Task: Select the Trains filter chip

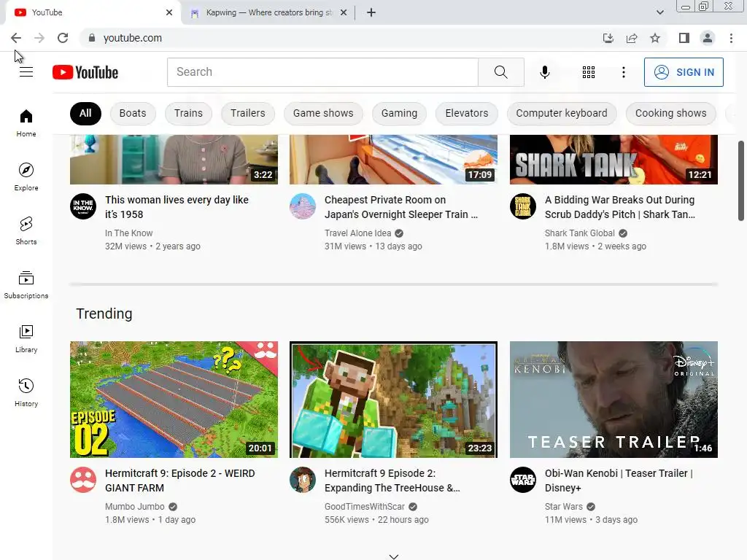Action: (x=188, y=113)
